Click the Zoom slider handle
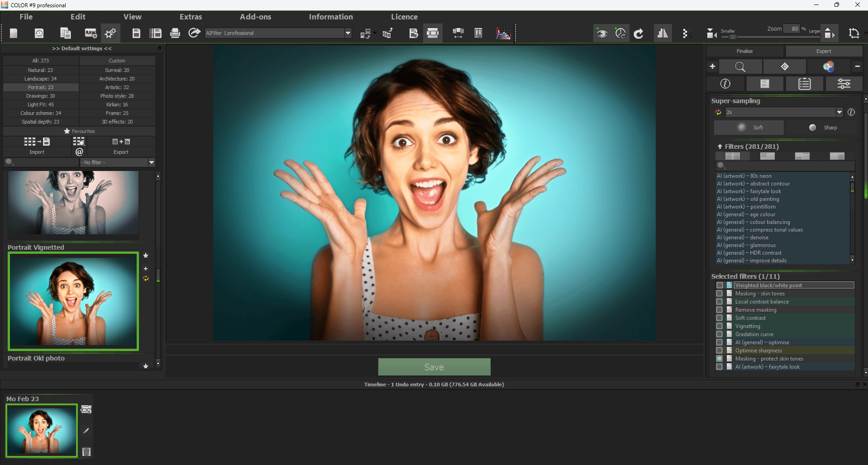The image size is (868, 465). pyautogui.click(x=733, y=36)
